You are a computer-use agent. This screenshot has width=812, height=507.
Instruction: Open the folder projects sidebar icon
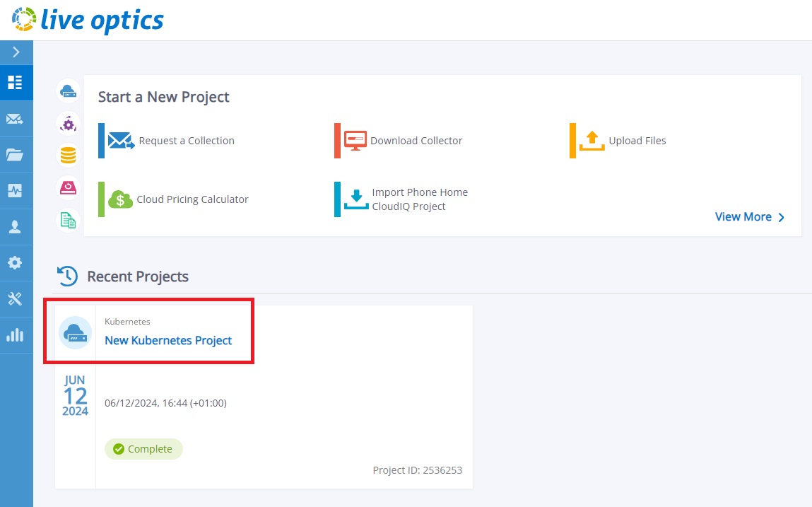point(16,155)
